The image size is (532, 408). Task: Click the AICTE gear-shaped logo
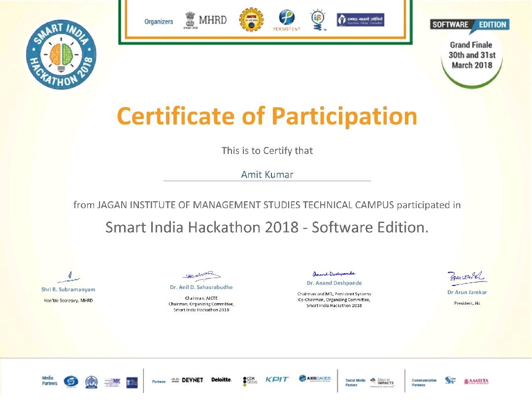tap(251, 20)
